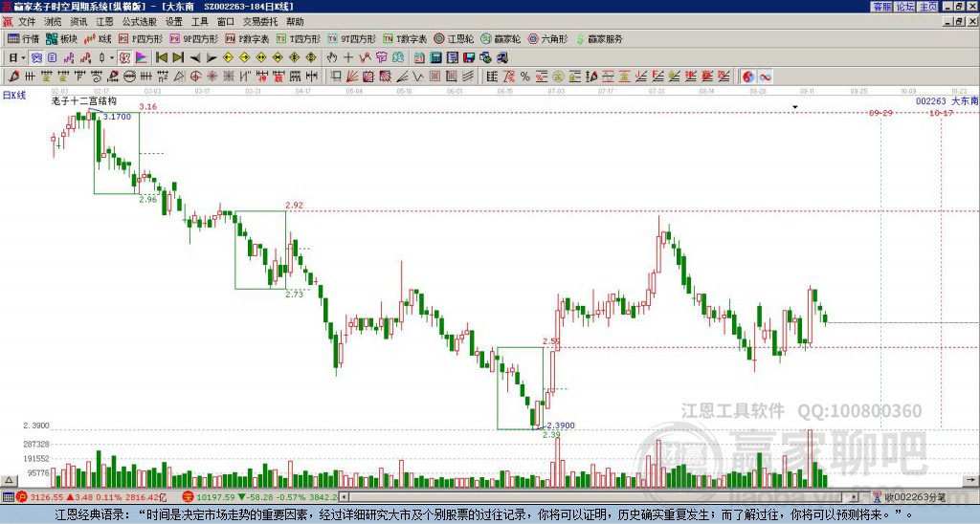Select the crosshair plus cursor tool
The width and height of the screenshot is (980, 524).
[348, 57]
